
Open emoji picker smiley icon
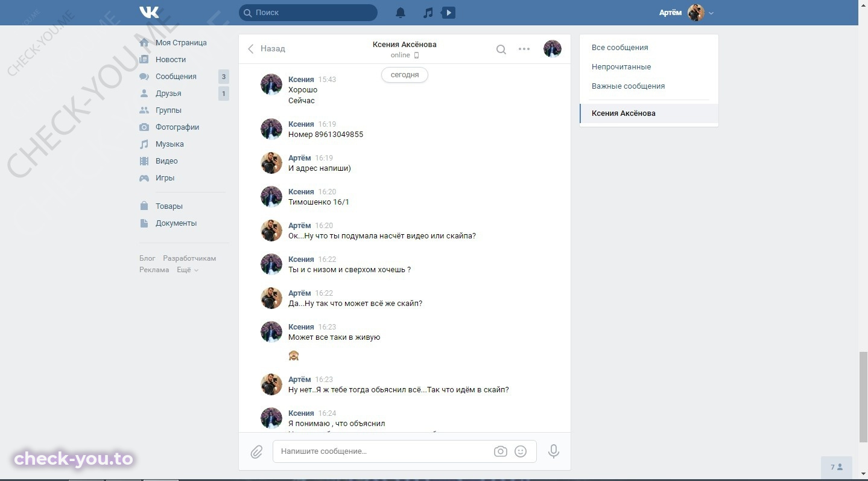(521, 451)
